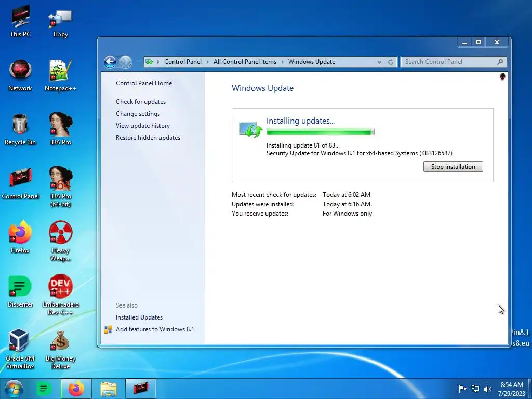The height and width of the screenshot is (399, 532).
Task: Open Oracle VM VirtualBox shortcut
Action: (20, 349)
